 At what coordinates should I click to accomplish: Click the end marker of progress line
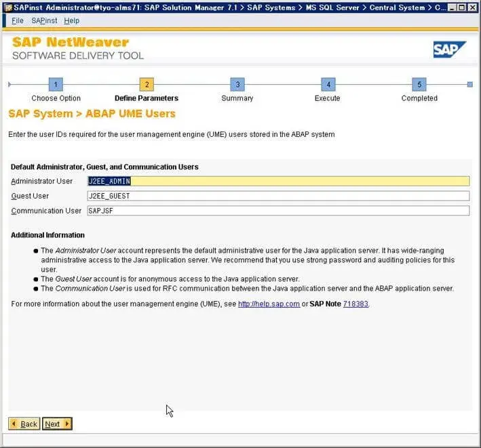pos(469,84)
